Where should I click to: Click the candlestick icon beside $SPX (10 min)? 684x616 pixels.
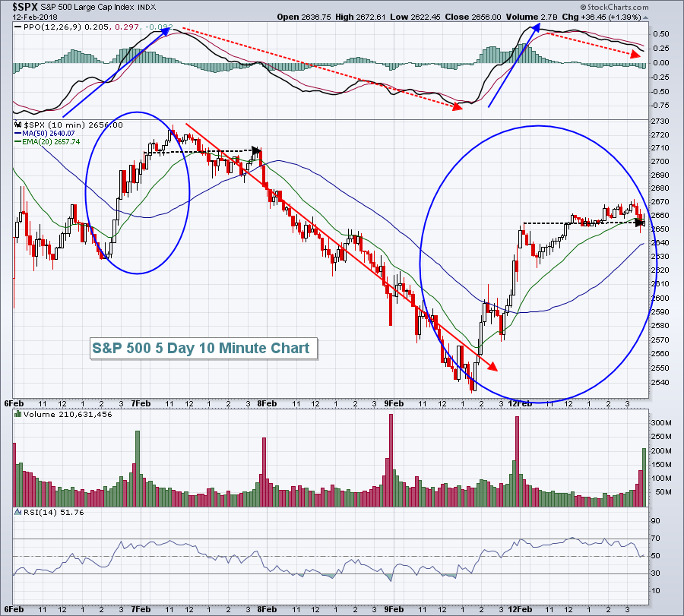[18, 125]
